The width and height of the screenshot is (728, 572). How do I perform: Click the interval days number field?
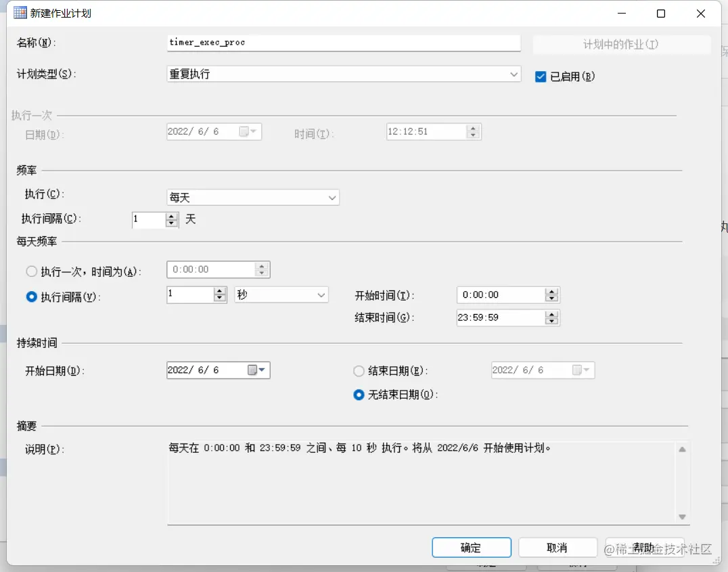pyautogui.click(x=149, y=219)
